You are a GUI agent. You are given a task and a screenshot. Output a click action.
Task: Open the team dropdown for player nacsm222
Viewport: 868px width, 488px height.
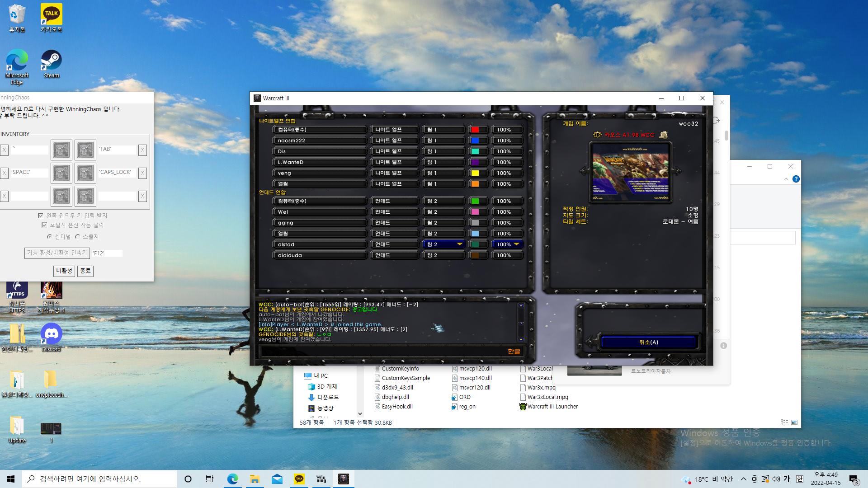coord(443,141)
